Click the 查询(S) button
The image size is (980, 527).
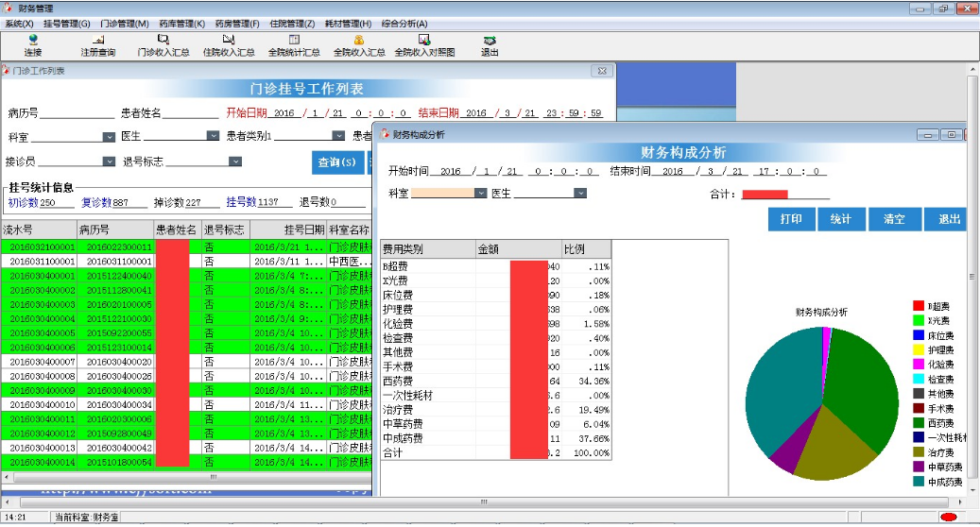tap(337, 162)
